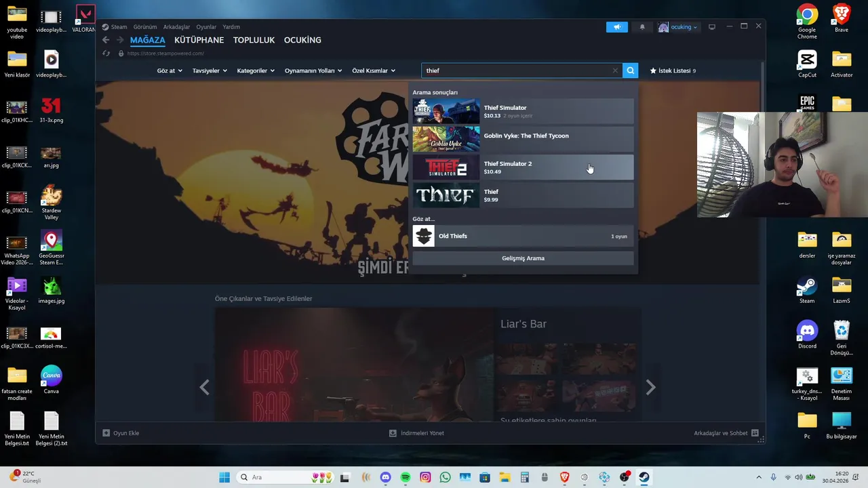This screenshot has width=868, height=488.
Task: Open Arkadaşlar ve Sohbet friends icon
Action: [755, 433]
